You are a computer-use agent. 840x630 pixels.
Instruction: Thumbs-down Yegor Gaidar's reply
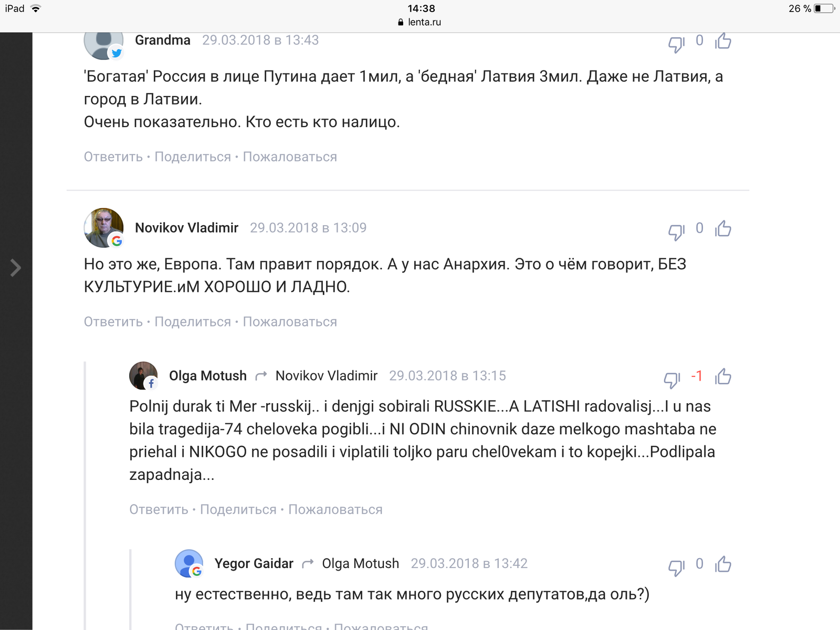(676, 567)
